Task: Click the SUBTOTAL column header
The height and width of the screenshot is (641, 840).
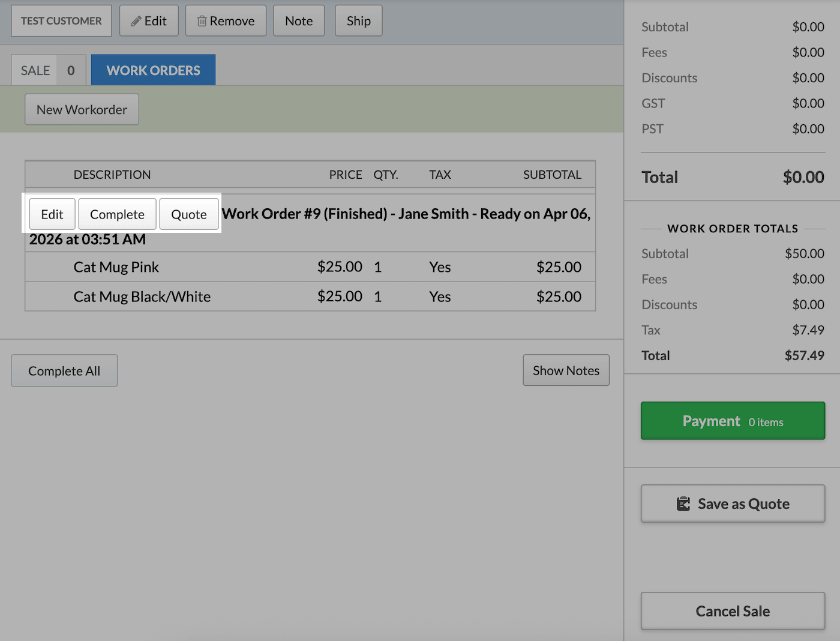Action: click(x=552, y=175)
